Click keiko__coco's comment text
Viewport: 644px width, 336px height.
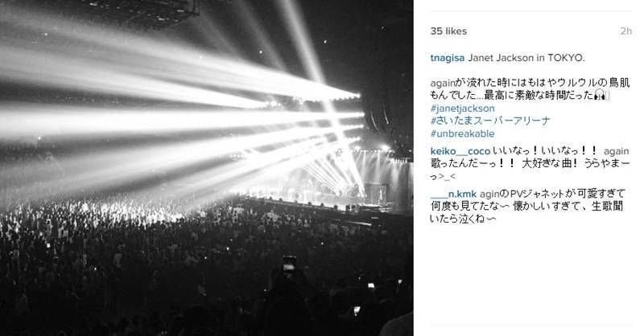click(530, 164)
